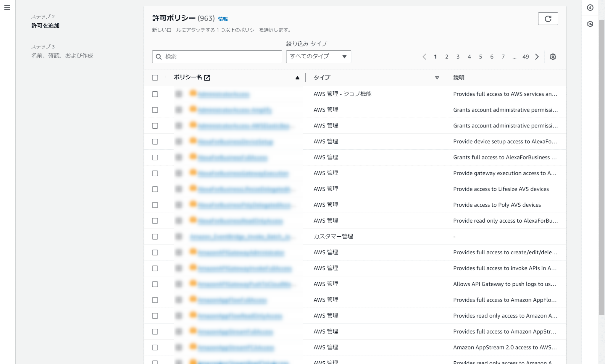
Task: Click inside the 検索 search input field
Action: click(x=217, y=56)
